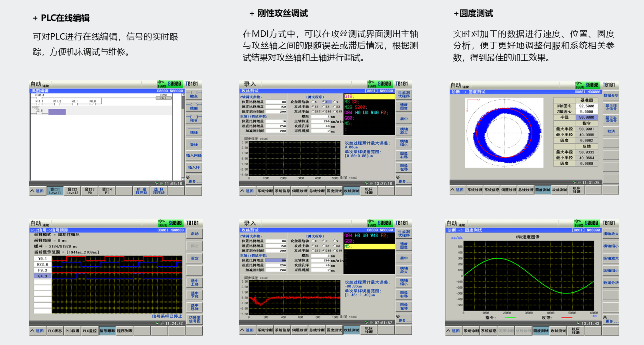The width and height of the screenshot is (644, 345).
Task: Expand 更多 softkeys in the 梯图编辑 screen
Action: click(x=194, y=181)
